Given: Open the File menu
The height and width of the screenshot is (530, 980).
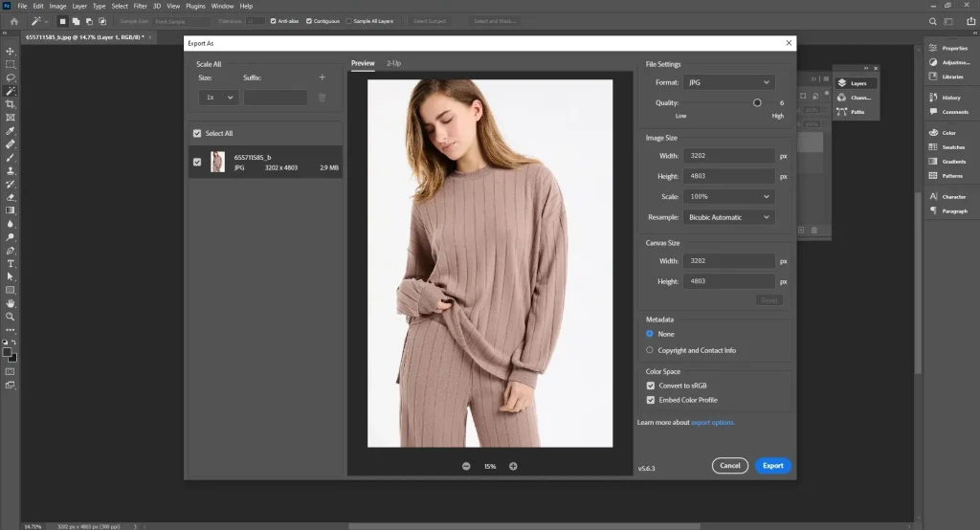Looking at the screenshot, I should (22, 7).
